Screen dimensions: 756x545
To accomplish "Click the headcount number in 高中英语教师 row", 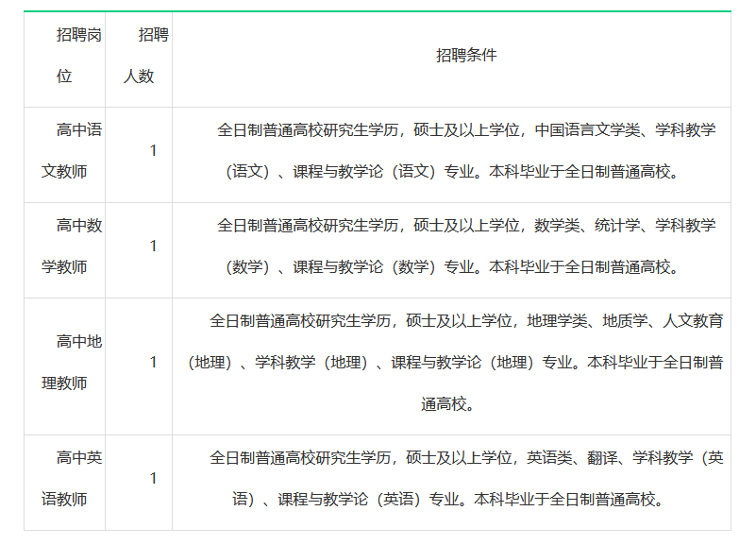I will click(x=153, y=478).
